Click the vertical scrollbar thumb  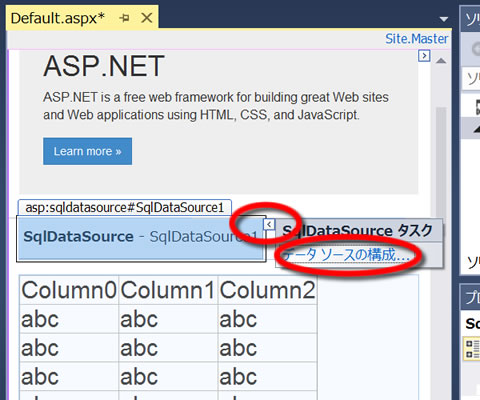click(x=441, y=163)
